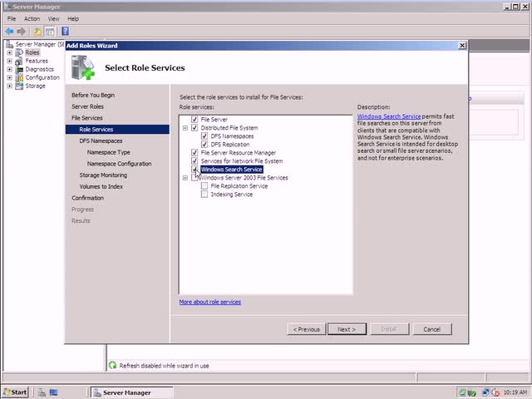Open the File menu

(12, 18)
